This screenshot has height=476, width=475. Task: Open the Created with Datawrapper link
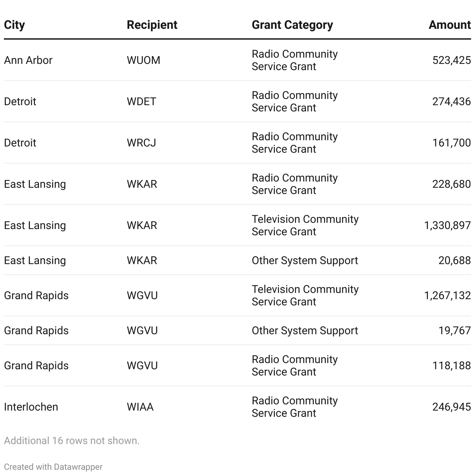tap(53, 467)
